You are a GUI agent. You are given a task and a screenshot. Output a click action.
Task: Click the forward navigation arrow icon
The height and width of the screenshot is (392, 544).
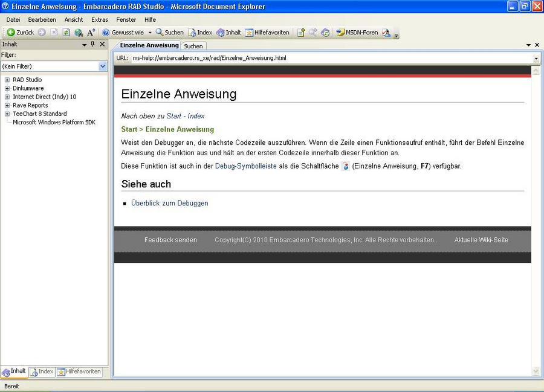(42, 32)
